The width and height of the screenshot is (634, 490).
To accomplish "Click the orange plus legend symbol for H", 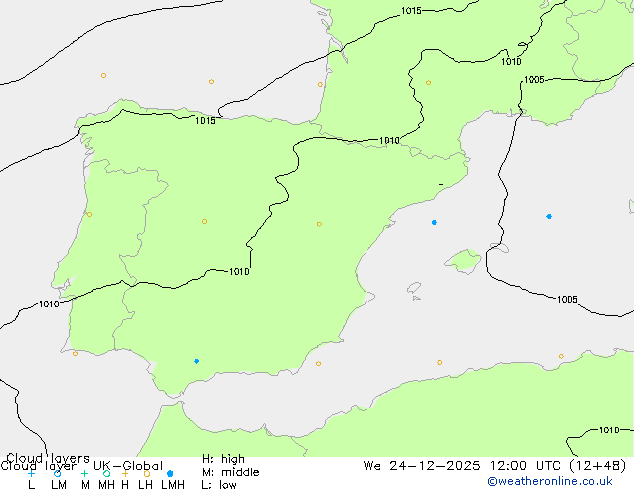I will [125, 473].
